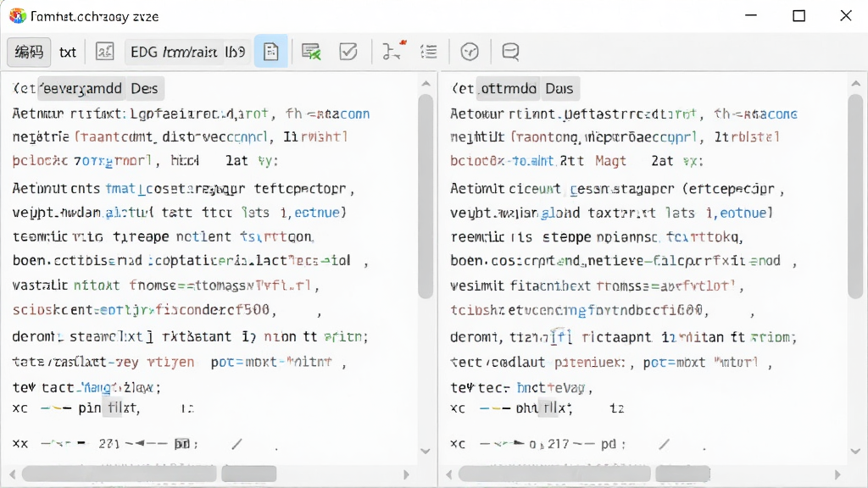
Task: Click left pane horizontal scroll right arrow
Action: (x=407, y=474)
